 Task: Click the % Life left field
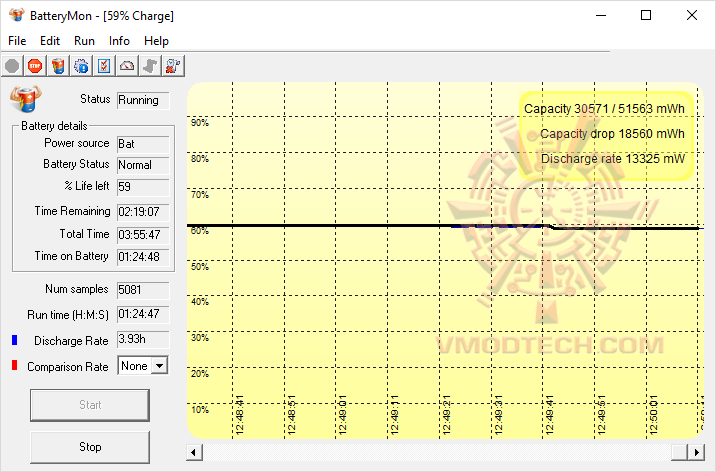click(143, 187)
